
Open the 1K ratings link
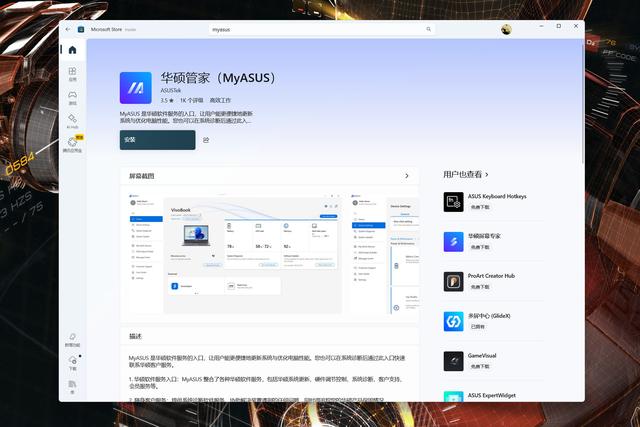tap(191, 100)
